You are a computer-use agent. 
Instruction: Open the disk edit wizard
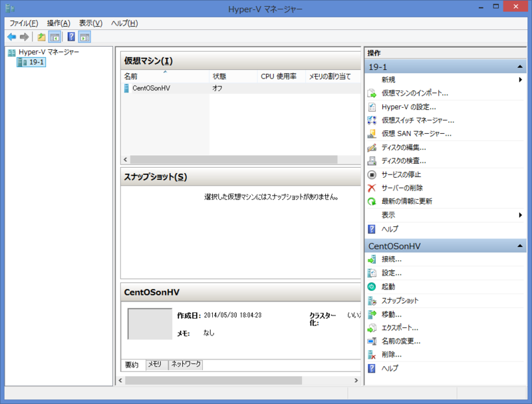(x=400, y=147)
